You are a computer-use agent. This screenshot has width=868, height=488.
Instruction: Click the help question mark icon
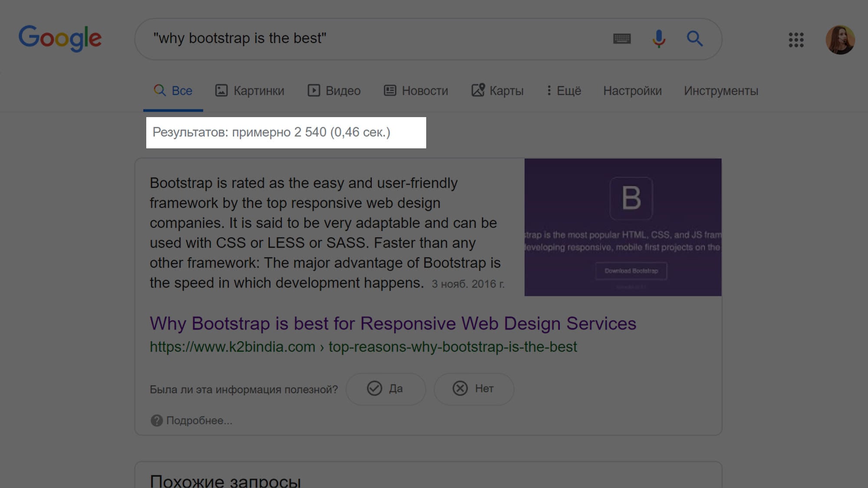coord(156,420)
